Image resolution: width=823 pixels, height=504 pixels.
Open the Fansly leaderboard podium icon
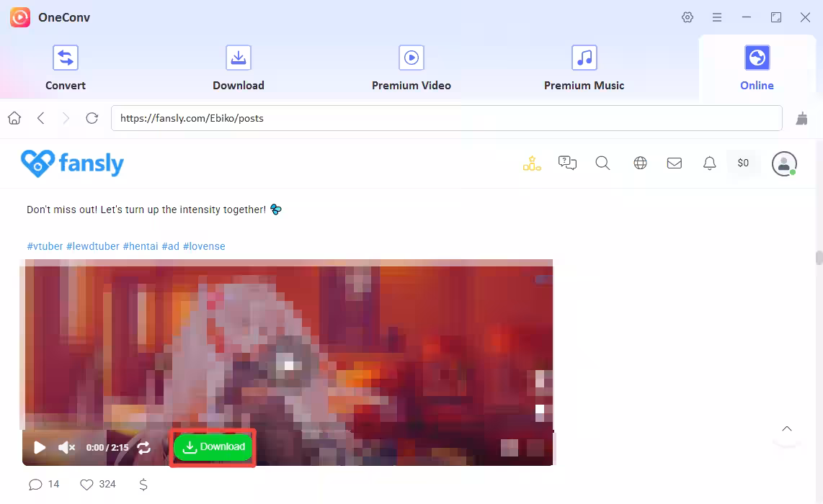point(532,163)
